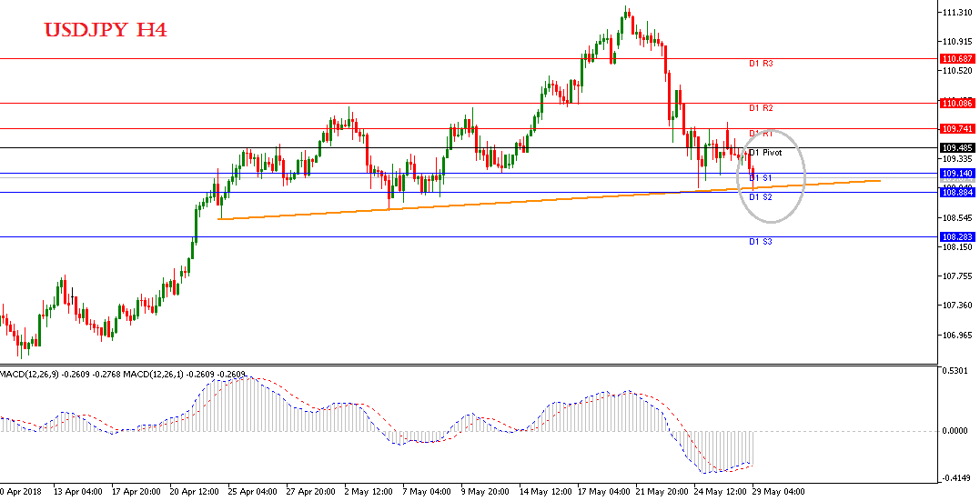Click the 111.310 price axis value

click(x=956, y=13)
